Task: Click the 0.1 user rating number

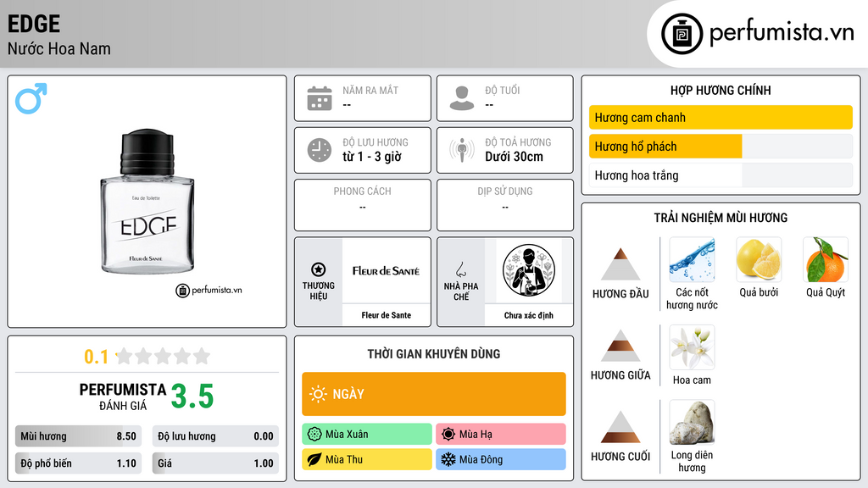Action: pos(96,357)
